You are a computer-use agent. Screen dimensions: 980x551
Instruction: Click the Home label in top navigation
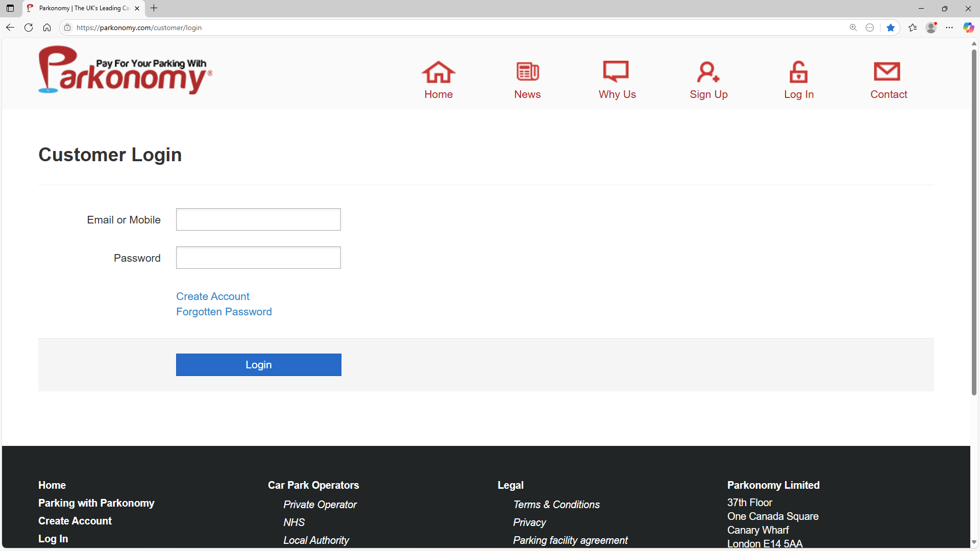tap(438, 94)
